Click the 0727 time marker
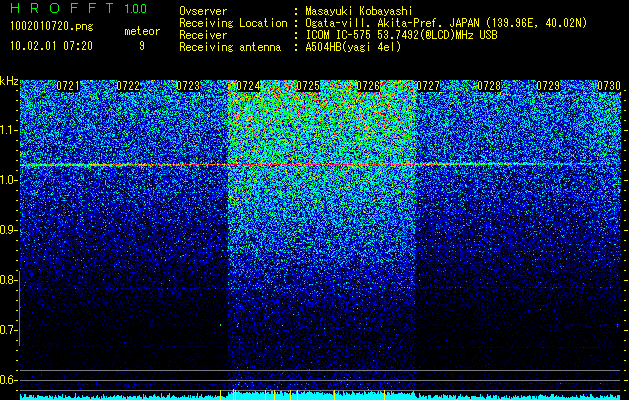This screenshot has height=400, width=629. coord(428,86)
